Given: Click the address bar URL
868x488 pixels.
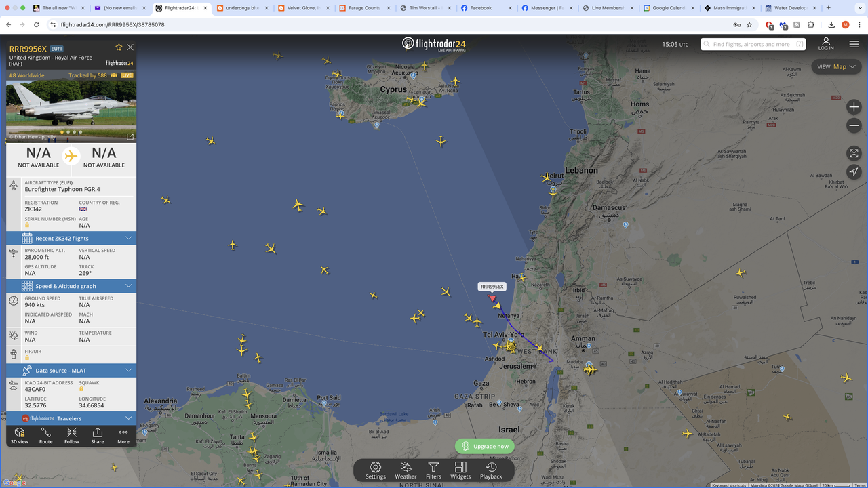Looking at the screenshot, I should 113,25.
